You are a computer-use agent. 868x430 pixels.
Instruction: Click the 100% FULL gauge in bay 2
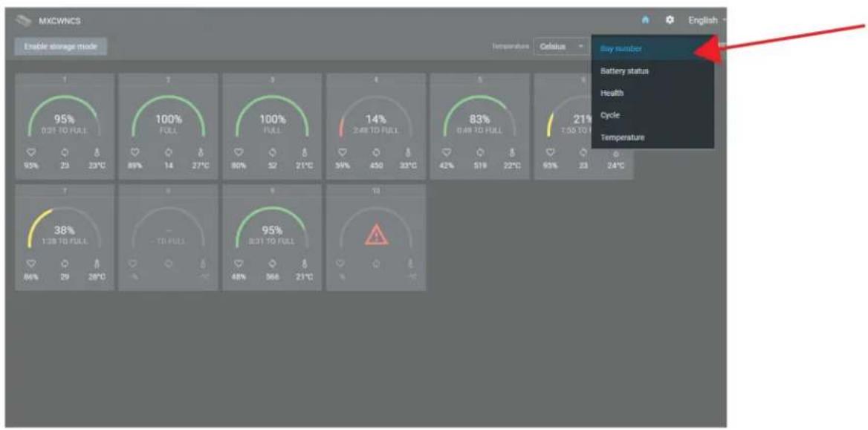pos(168,116)
